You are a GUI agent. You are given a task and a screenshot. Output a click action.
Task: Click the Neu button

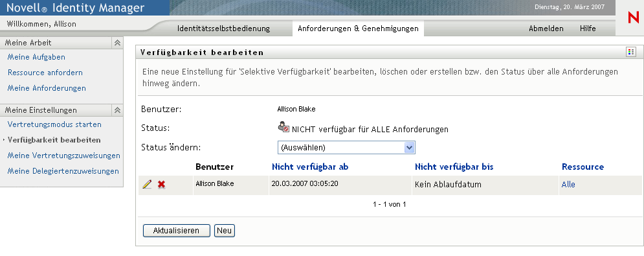224,231
